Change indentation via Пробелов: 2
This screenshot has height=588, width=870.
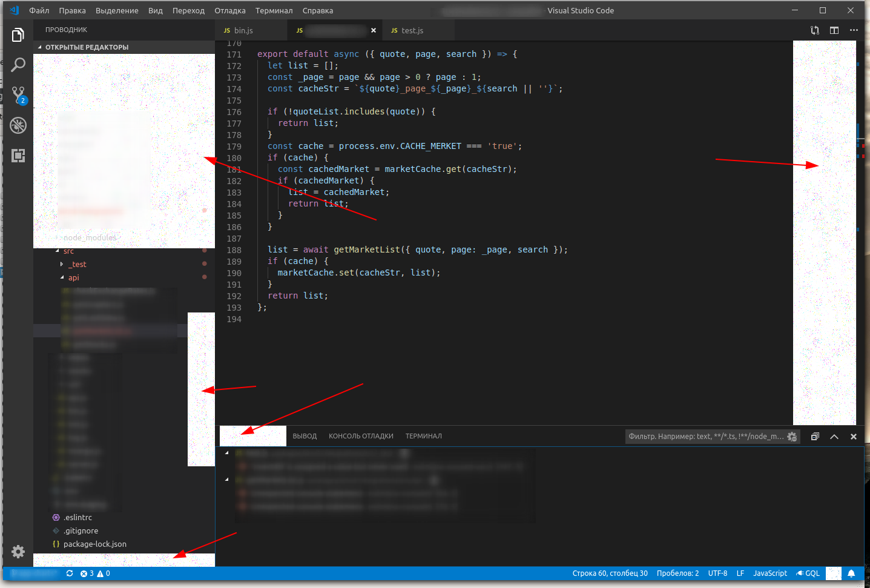677,573
